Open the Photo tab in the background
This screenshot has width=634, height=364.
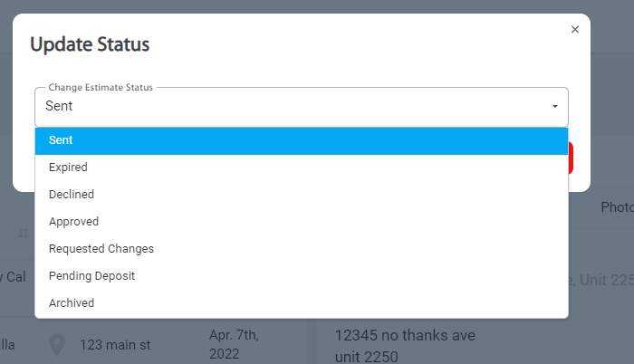tap(617, 207)
